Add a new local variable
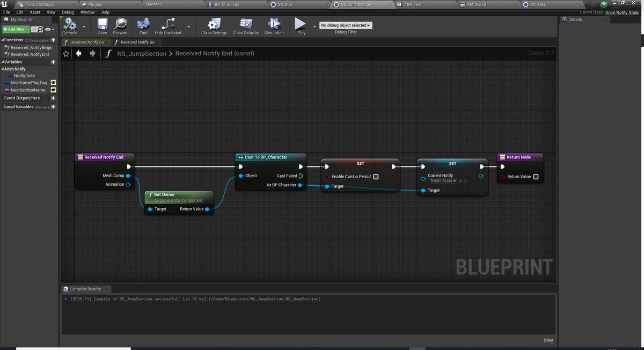This screenshot has height=350, width=644. coord(53,107)
